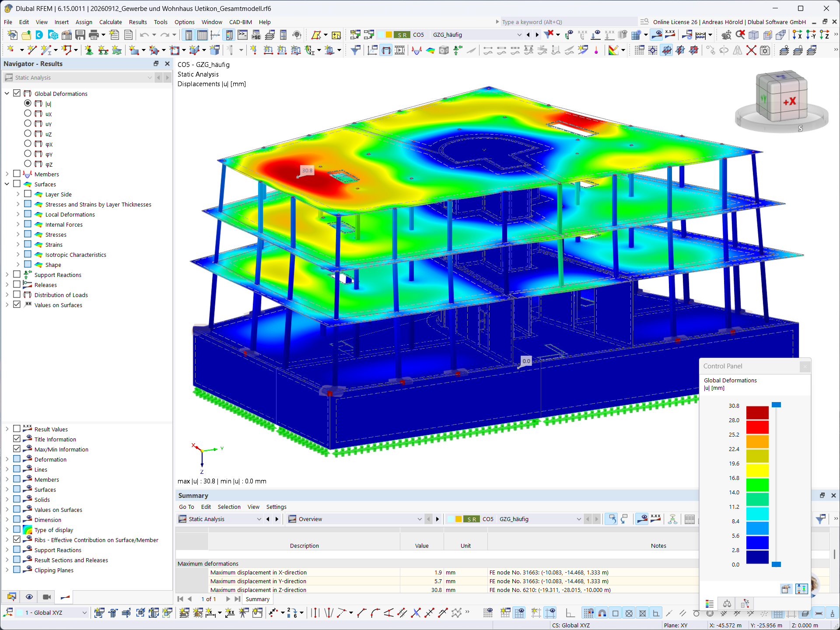Select view in -Y direction icon
Screen dimensions: 840x630
coord(811,35)
